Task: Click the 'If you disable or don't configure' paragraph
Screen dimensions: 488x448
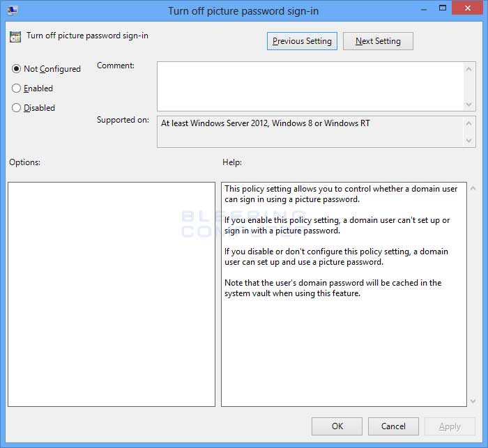Action: [336, 256]
